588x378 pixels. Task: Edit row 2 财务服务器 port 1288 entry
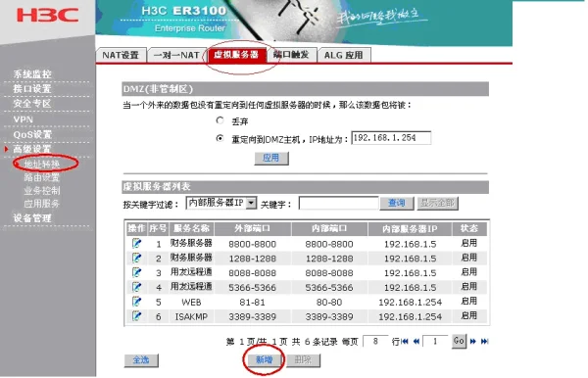click(136, 258)
